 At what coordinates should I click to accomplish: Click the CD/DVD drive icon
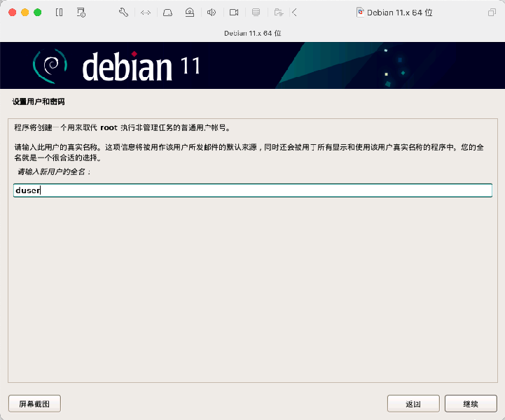coord(190,13)
